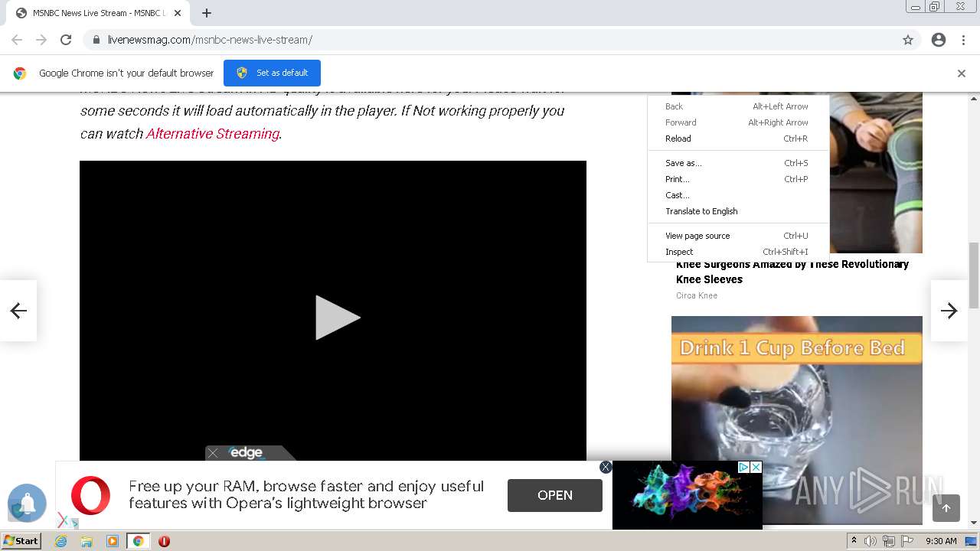Click the volume speaker tray icon
Screen dimensions: 980x551
point(871,541)
